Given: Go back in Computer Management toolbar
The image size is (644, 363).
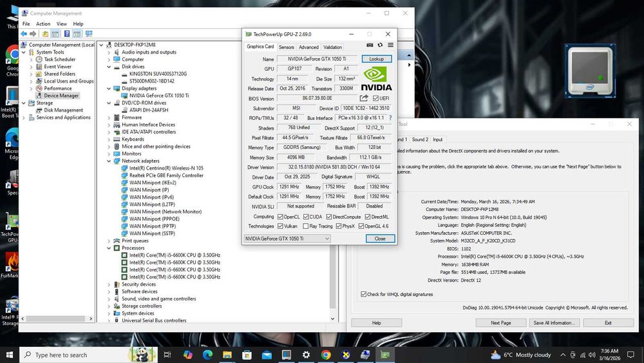Looking at the screenshot, I should click(24, 34).
